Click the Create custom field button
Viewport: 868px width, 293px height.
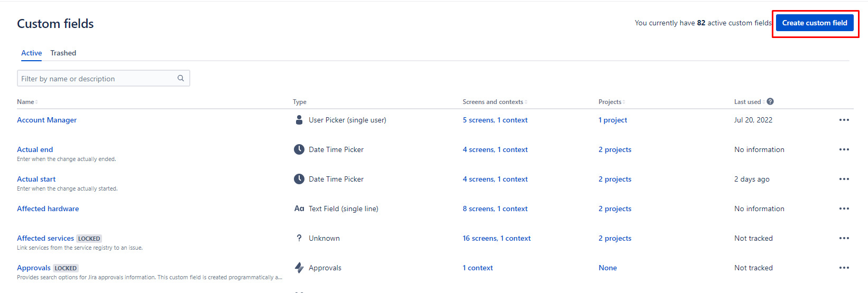tap(815, 23)
